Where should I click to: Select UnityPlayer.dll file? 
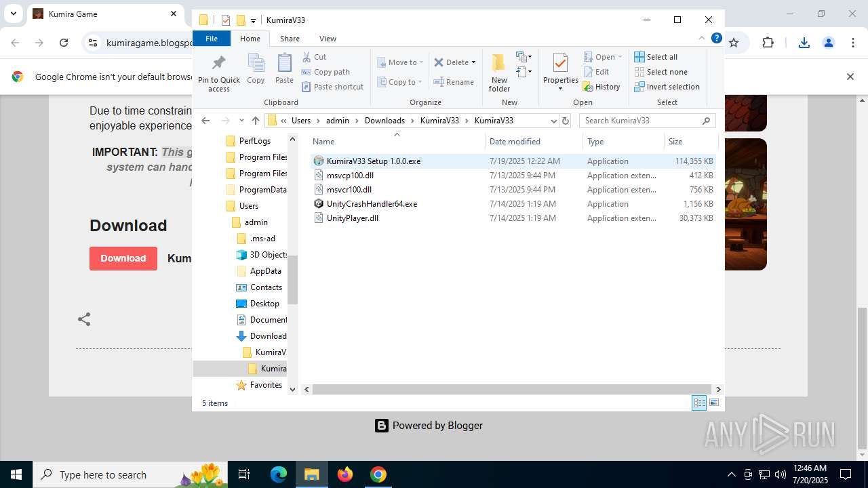[x=513, y=218]
